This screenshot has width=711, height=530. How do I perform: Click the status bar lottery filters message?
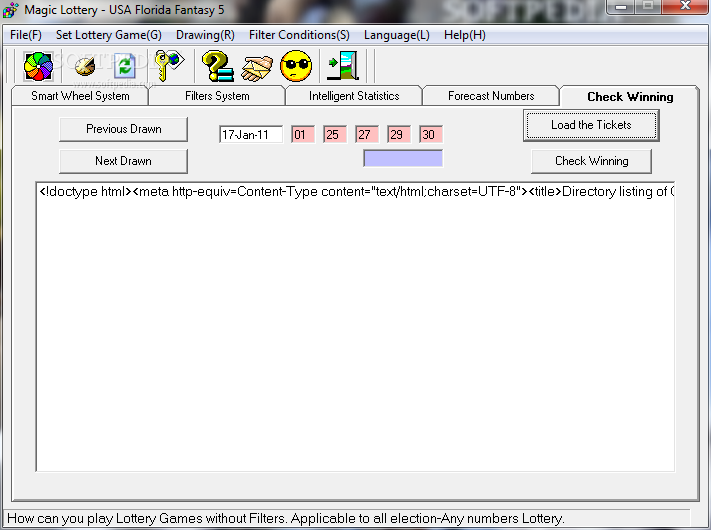tap(286, 518)
